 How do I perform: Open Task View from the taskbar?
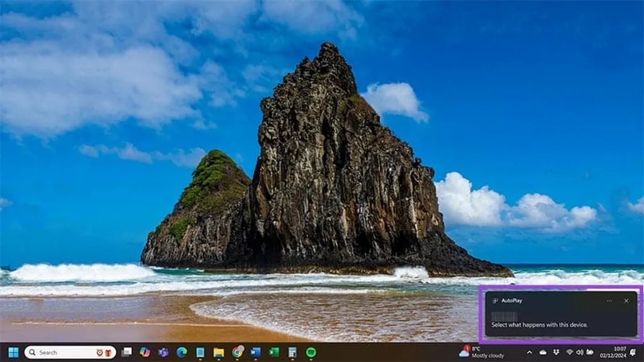click(126, 353)
